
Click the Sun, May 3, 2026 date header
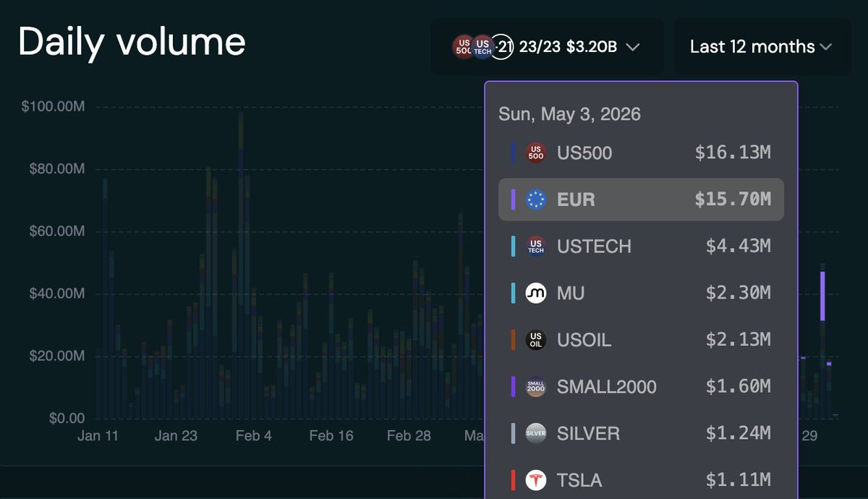570,114
